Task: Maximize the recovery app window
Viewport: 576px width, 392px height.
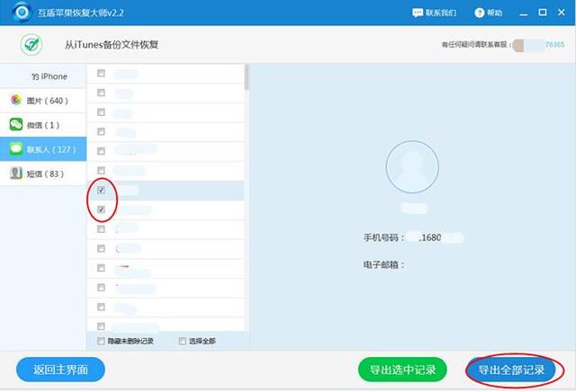Action: click(x=542, y=13)
